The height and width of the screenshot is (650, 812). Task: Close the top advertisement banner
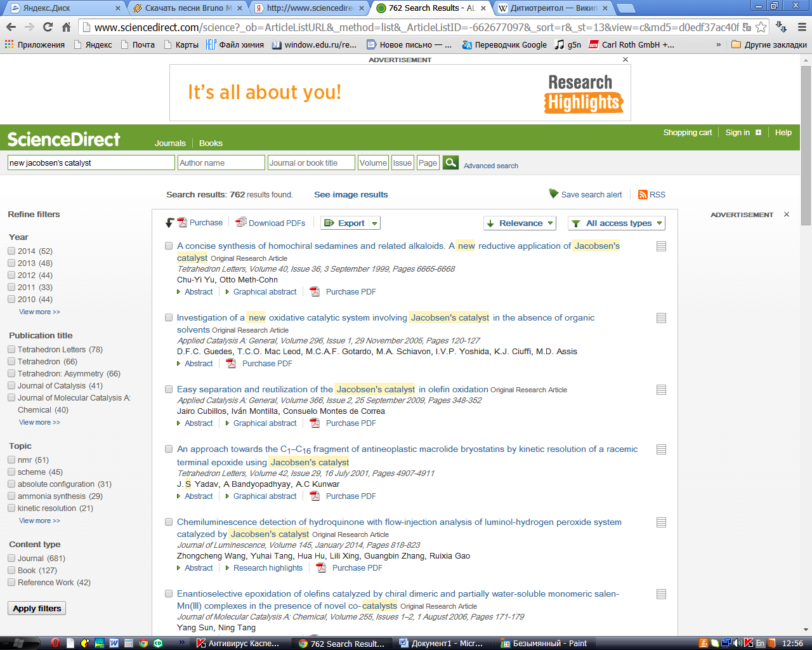(625, 60)
